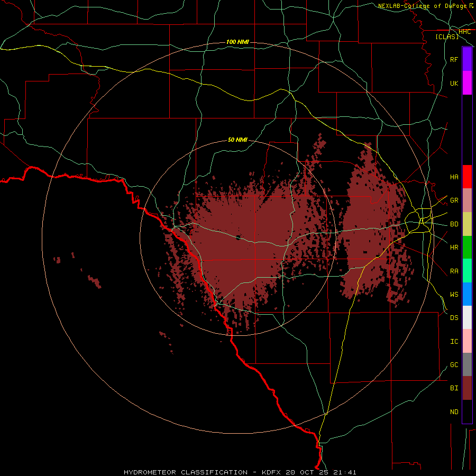
Task: Click the NEXLAB-College of DuPage credit text
Action: click(x=422, y=6)
